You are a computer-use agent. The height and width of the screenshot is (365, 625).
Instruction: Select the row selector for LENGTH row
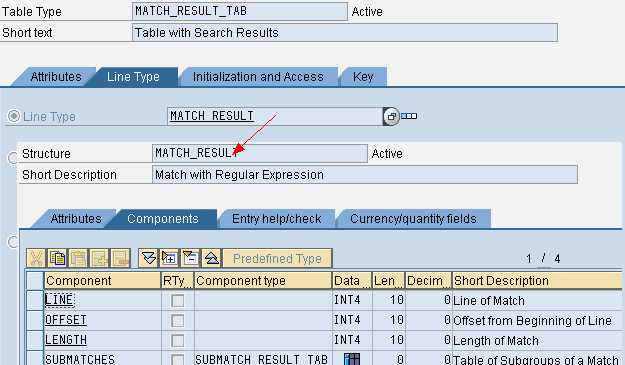coord(35,340)
